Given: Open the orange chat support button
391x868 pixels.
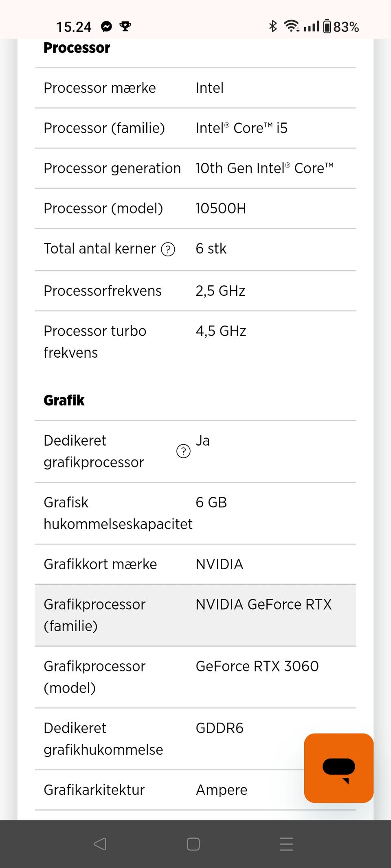Looking at the screenshot, I should 338,768.
